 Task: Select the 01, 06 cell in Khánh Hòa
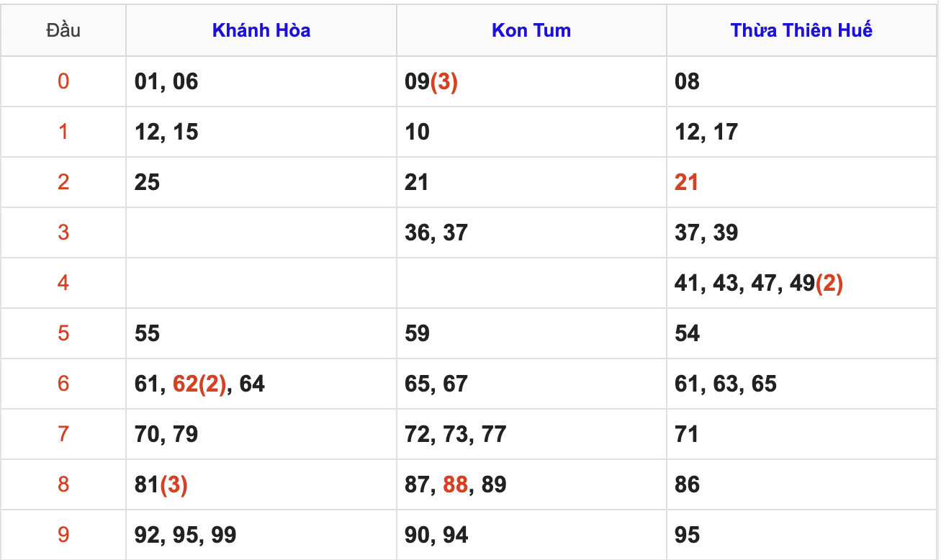click(166, 81)
